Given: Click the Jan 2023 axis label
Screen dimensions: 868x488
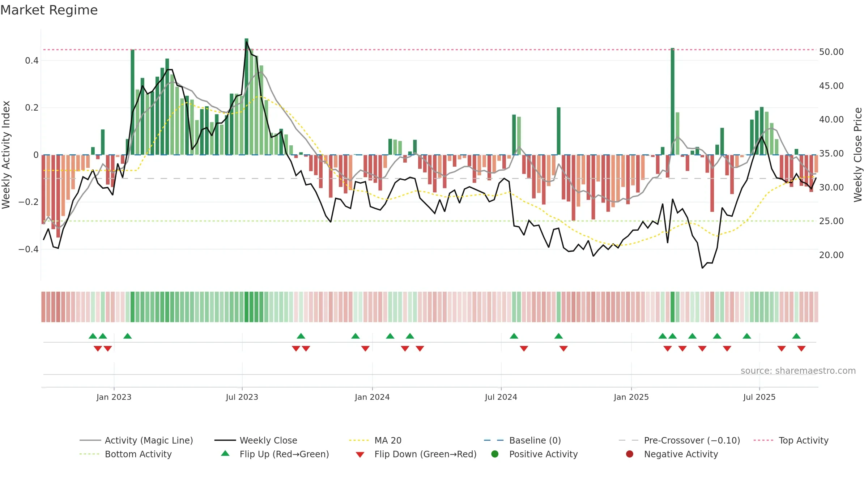Looking at the screenshot, I should point(114,397).
